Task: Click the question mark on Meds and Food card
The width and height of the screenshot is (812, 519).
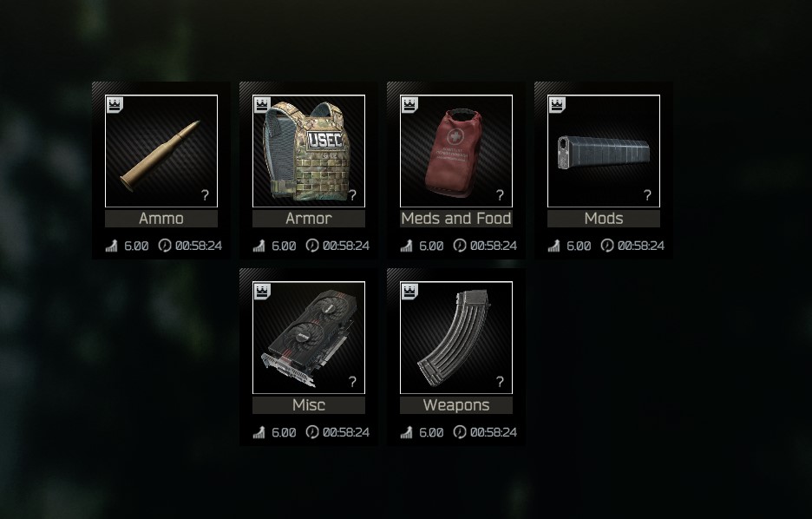Action: point(500,194)
